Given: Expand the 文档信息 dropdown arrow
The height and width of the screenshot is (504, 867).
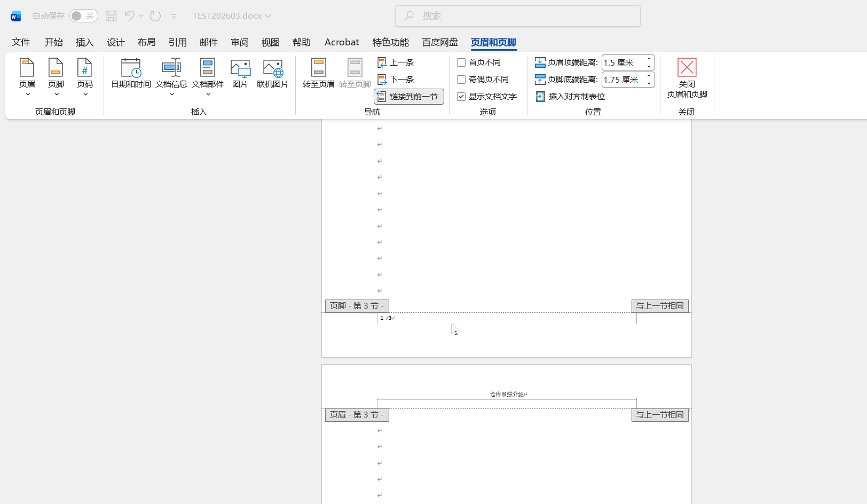Looking at the screenshot, I should [172, 94].
